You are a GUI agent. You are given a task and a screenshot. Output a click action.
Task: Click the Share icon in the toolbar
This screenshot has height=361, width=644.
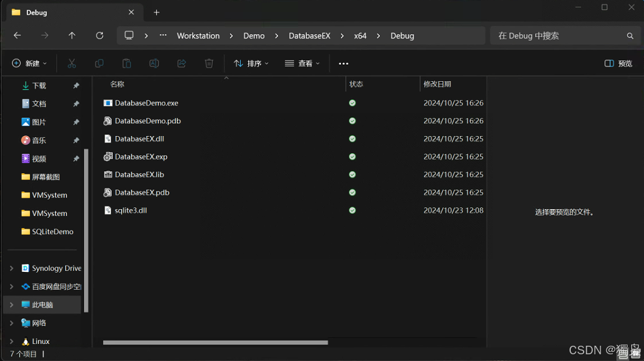coord(181,63)
